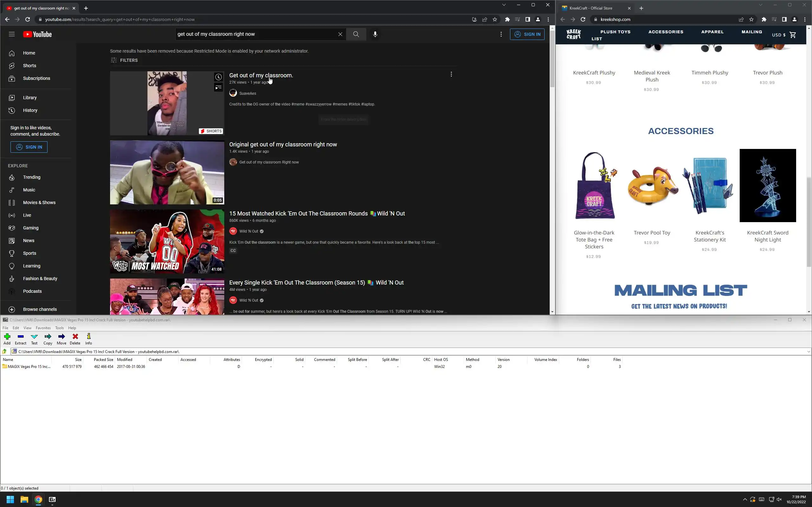Click the YouTube voice search microphone
812x507 pixels.
pyautogui.click(x=375, y=34)
